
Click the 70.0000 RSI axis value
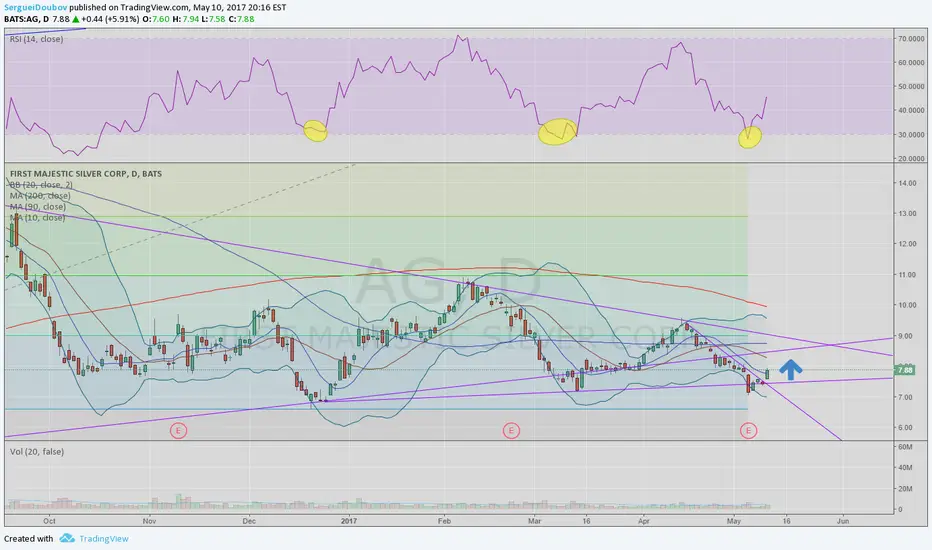click(911, 39)
